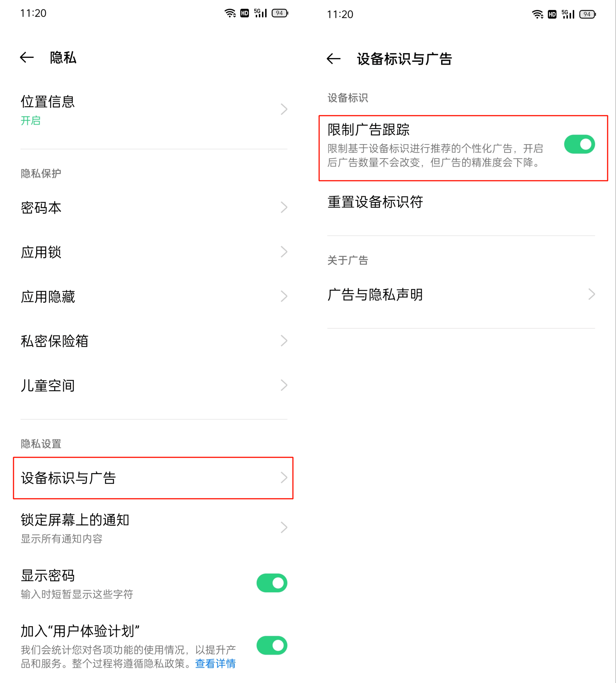
Task: Expand 位置信息 via its chevron arrow
Action: 284,109
